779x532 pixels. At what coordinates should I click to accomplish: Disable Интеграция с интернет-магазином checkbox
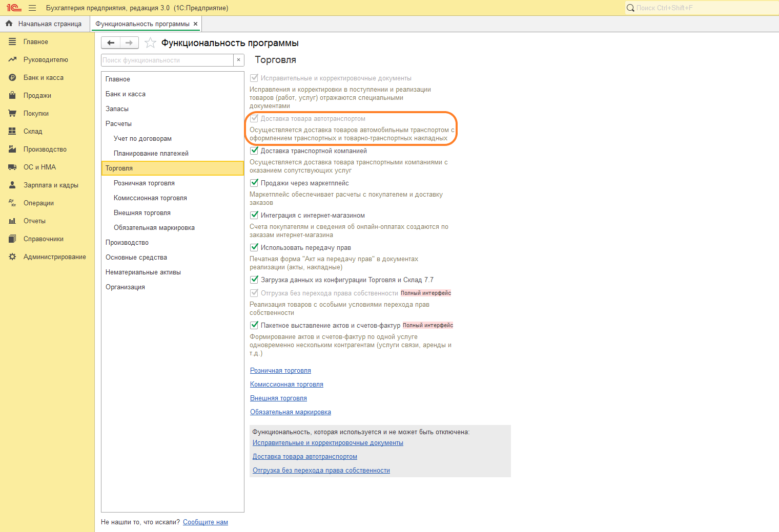pyautogui.click(x=254, y=216)
